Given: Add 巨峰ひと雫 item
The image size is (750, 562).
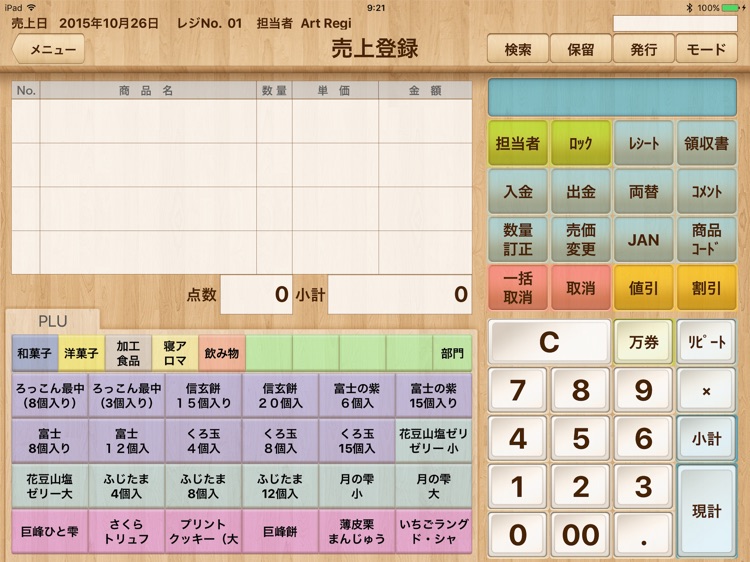Looking at the screenshot, I should coord(50,531).
